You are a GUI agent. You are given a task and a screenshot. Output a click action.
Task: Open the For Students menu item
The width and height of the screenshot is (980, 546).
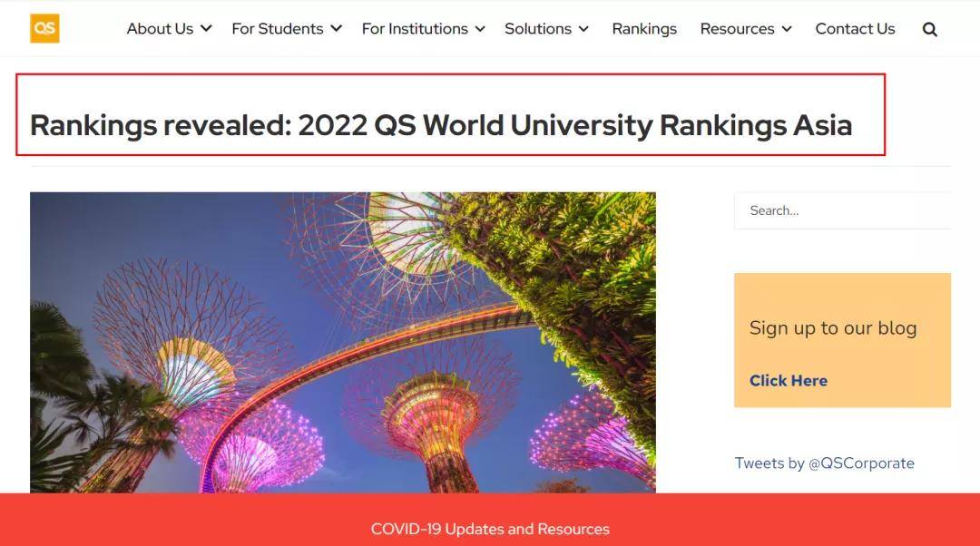[278, 29]
